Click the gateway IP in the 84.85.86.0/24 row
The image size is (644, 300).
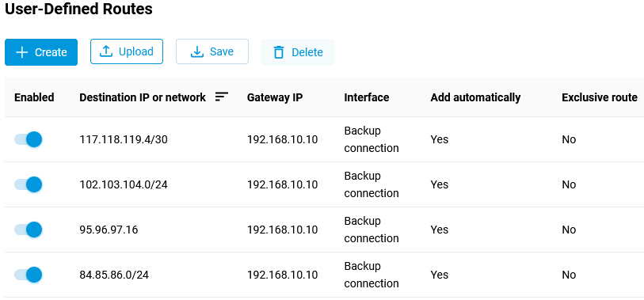point(283,275)
